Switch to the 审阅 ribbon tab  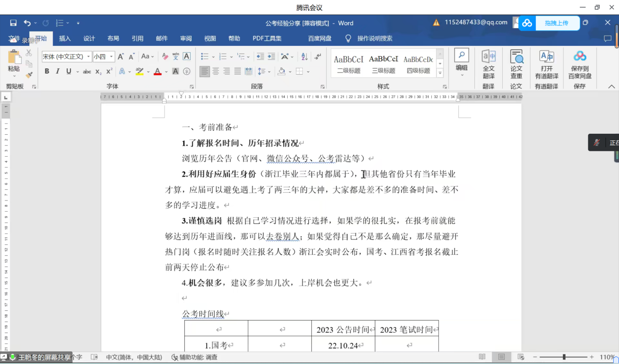pos(186,39)
